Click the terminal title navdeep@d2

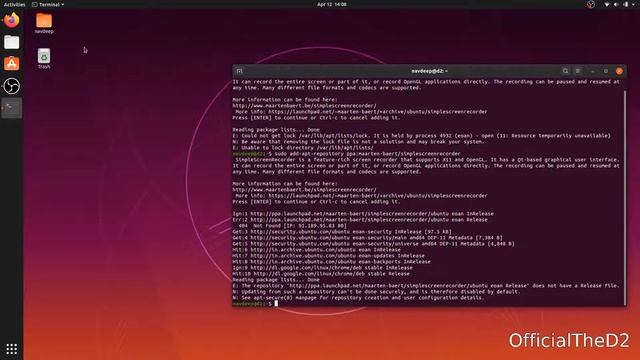coord(429,71)
